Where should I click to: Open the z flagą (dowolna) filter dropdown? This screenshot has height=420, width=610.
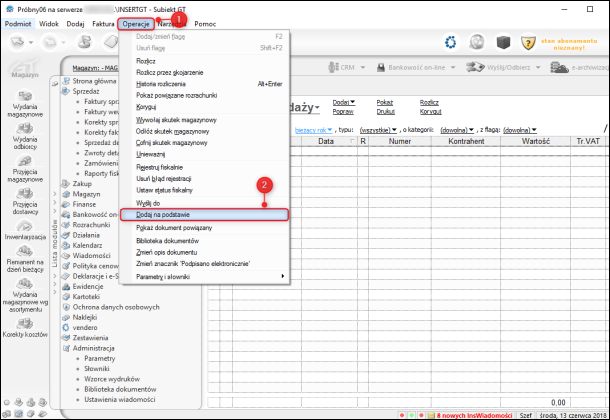pyautogui.click(x=520, y=130)
